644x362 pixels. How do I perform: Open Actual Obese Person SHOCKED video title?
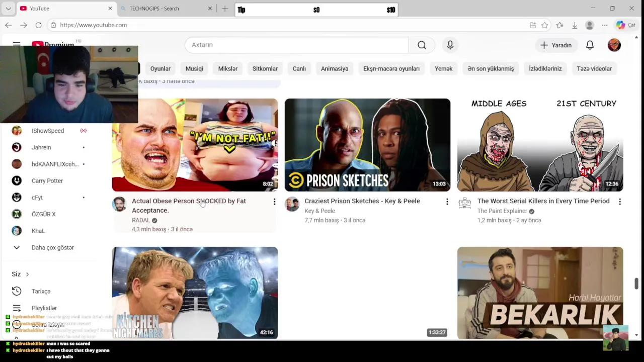point(189,206)
